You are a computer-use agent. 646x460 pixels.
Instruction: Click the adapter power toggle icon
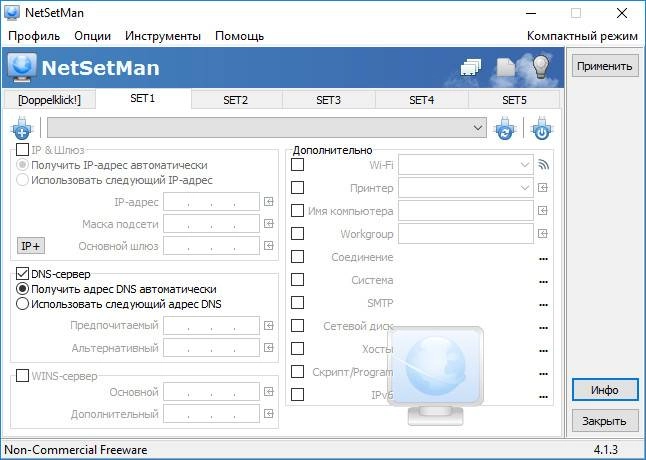pos(541,128)
